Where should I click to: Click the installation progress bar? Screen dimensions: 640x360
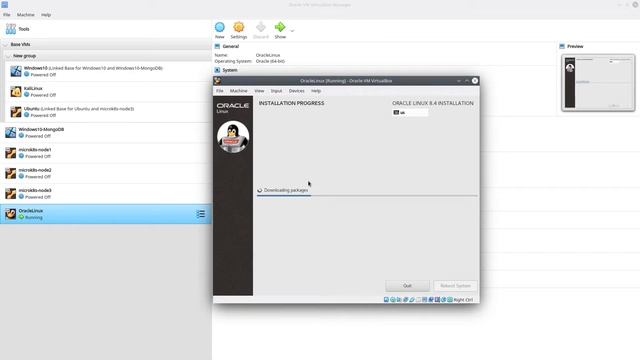[367, 196]
